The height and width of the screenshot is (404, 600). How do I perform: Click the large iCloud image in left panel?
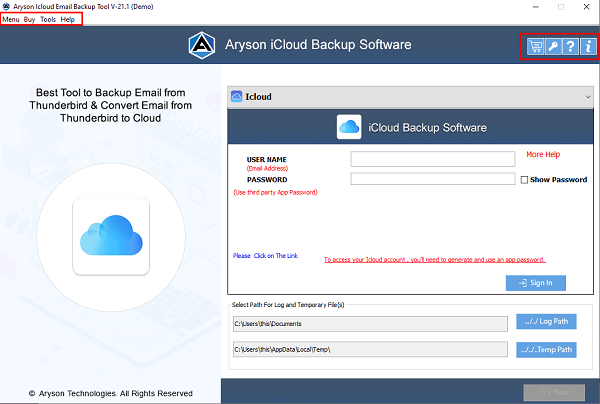click(111, 236)
